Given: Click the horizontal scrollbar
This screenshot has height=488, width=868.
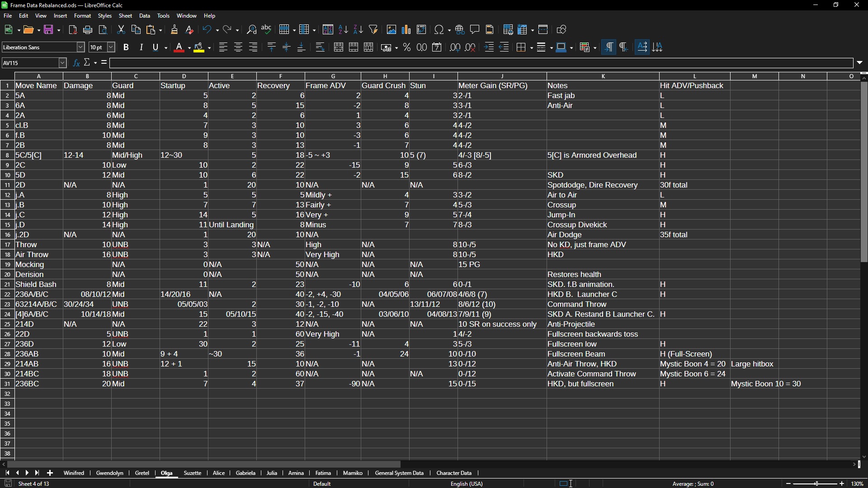Looking at the screenshot, I should 203,465.
